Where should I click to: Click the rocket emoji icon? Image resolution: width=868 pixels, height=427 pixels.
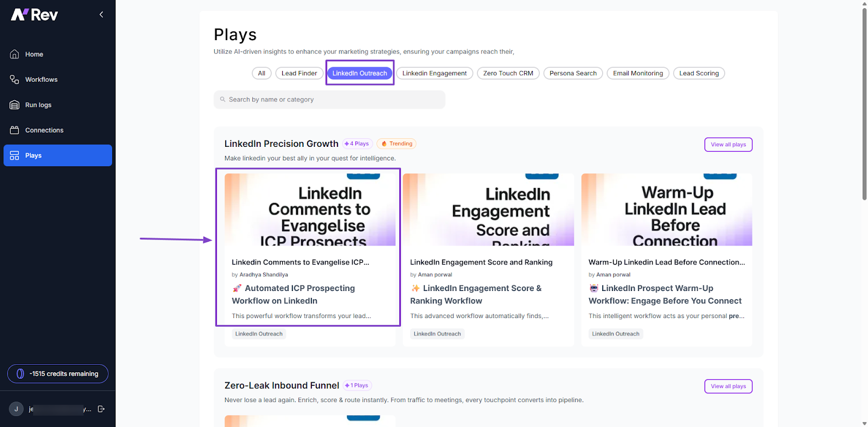(x=237, y=288)
